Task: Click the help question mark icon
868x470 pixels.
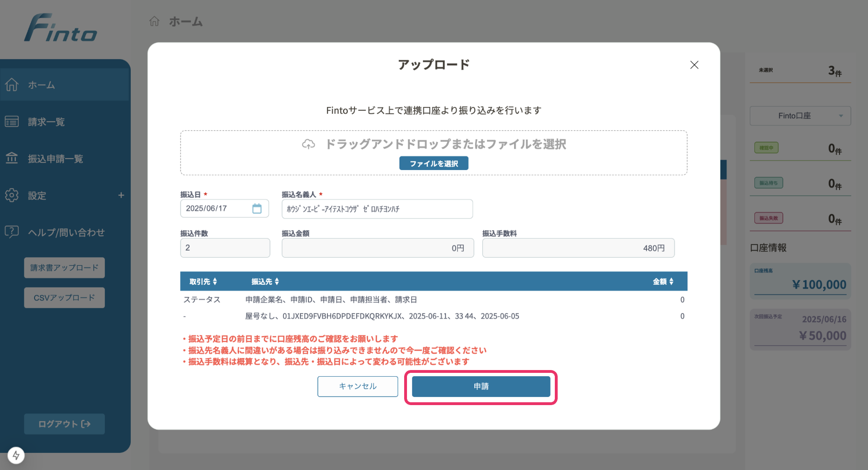Action: point(12,232)
